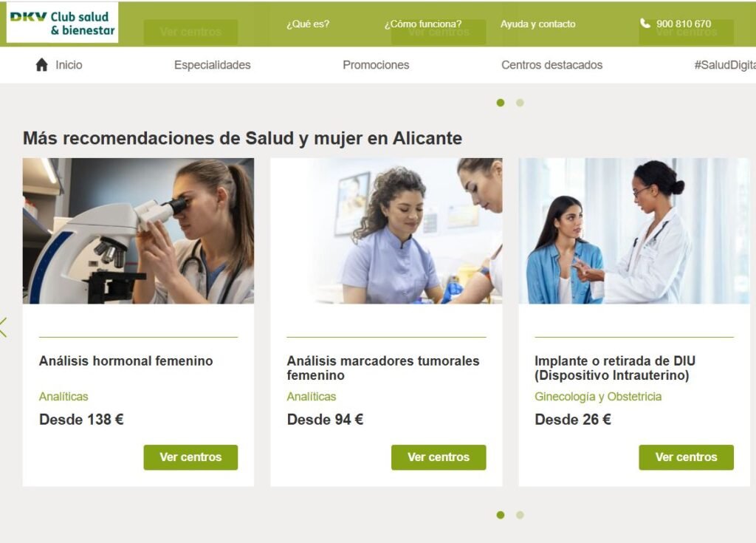Click Ver centros for Análisis hormonal femenino
Image resolution: width=756 pixels, height=543 pixels.
pyautogui.click(x=190, y=457)
